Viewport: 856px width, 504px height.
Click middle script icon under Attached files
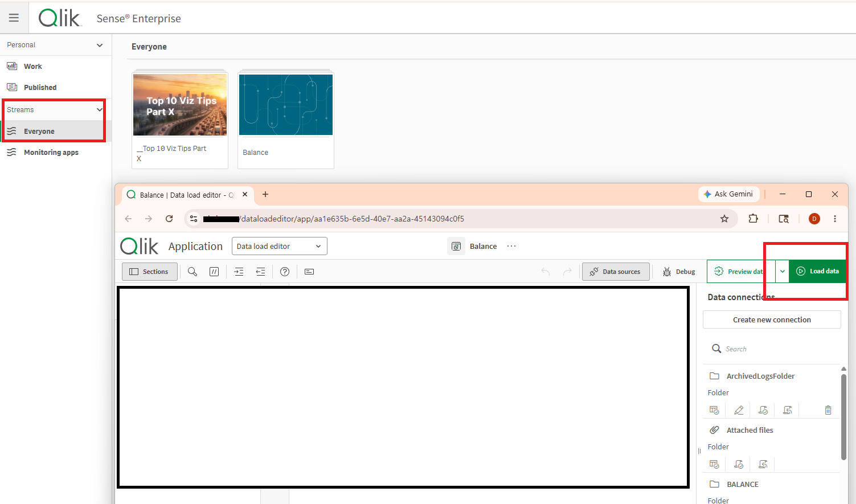coord(739,464)
